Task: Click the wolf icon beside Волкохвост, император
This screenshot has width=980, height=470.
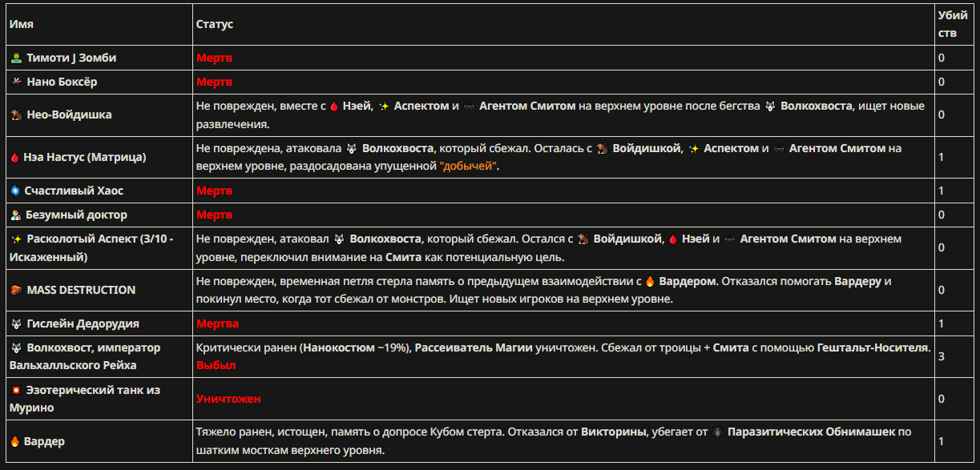Action: (x=16, y=348)
